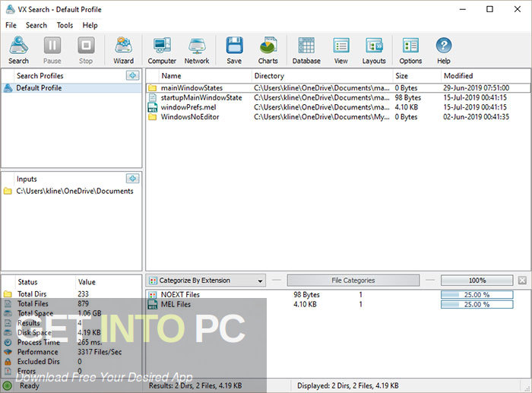Screen dimensions: 532x393
Task: Click the File Categories button
Action: point(353,280)
